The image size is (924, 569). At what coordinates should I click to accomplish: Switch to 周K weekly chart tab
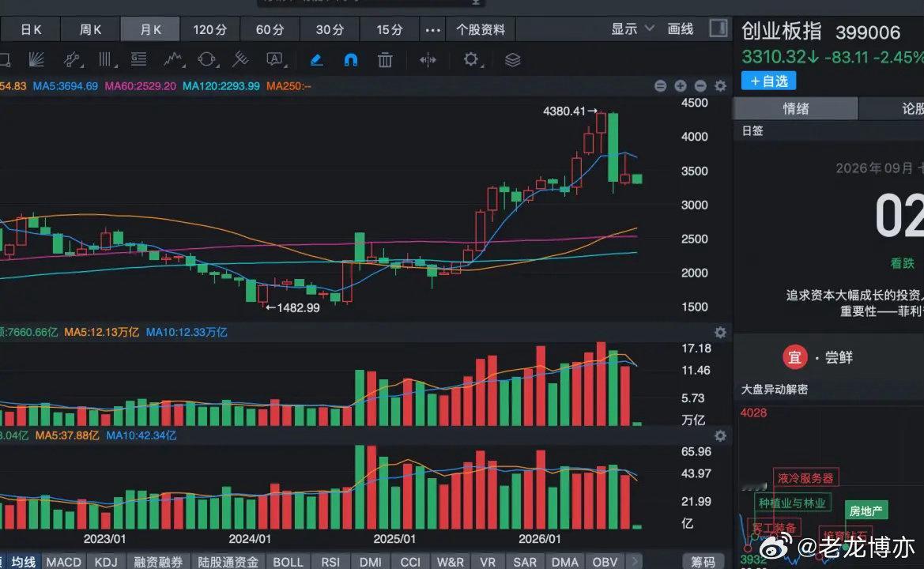[90, 29]
